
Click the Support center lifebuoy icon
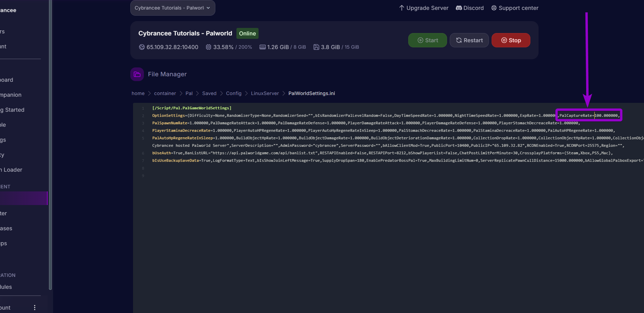(494, 8)
